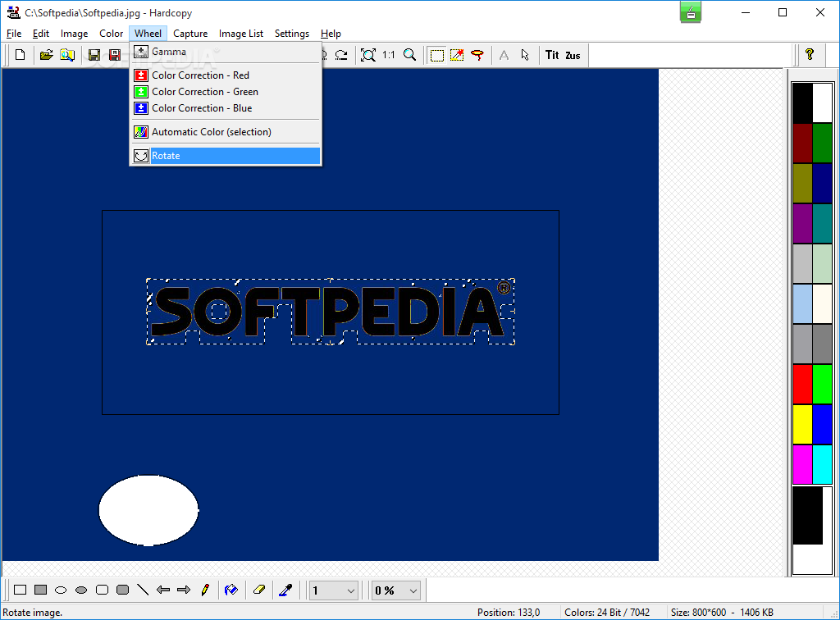This screenshot has width=840, height=620.
Task: Pick the bright green palette swatch
Action: coord(822,384)
